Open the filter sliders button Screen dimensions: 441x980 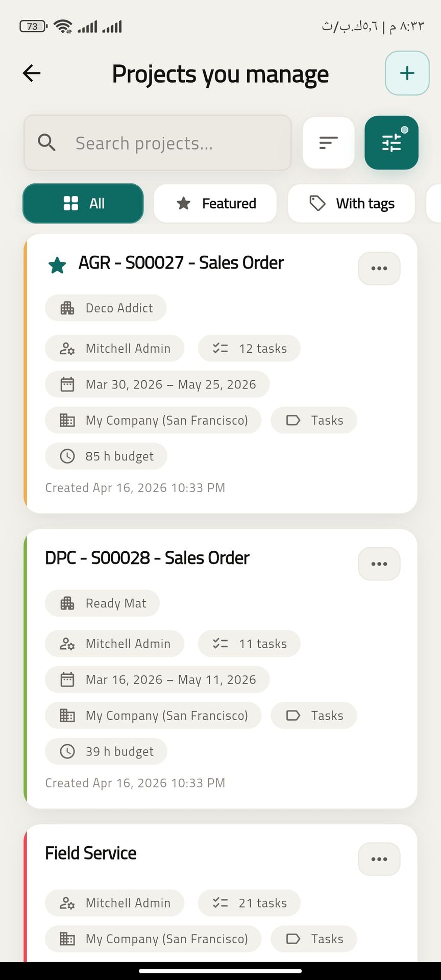click(391, 143)
